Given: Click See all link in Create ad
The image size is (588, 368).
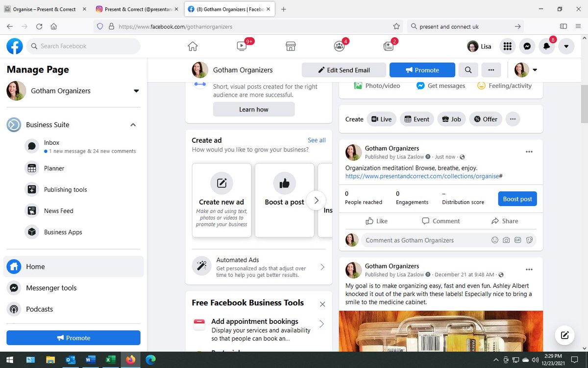Looking at the screenshot, I should point(317,140).
